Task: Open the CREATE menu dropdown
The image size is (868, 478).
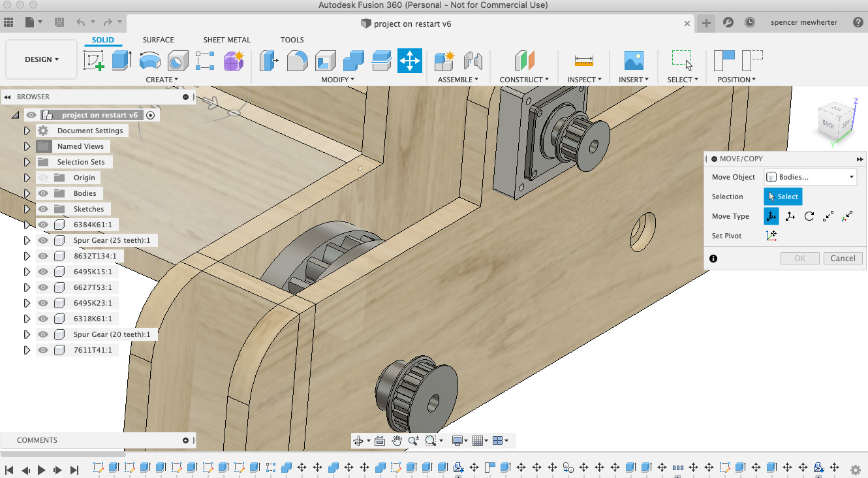Action: click(x=162, y=80)
